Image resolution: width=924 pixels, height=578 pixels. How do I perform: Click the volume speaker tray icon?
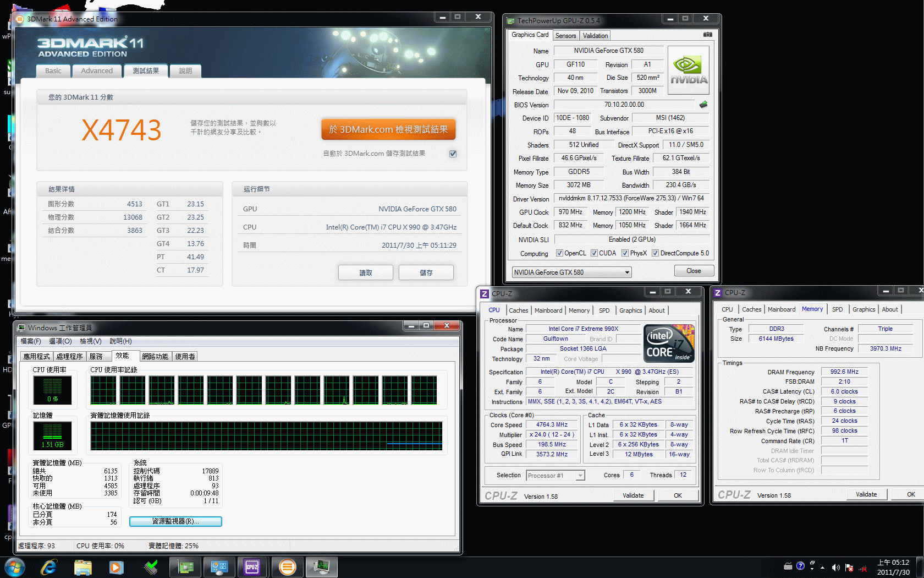(835, 568)
